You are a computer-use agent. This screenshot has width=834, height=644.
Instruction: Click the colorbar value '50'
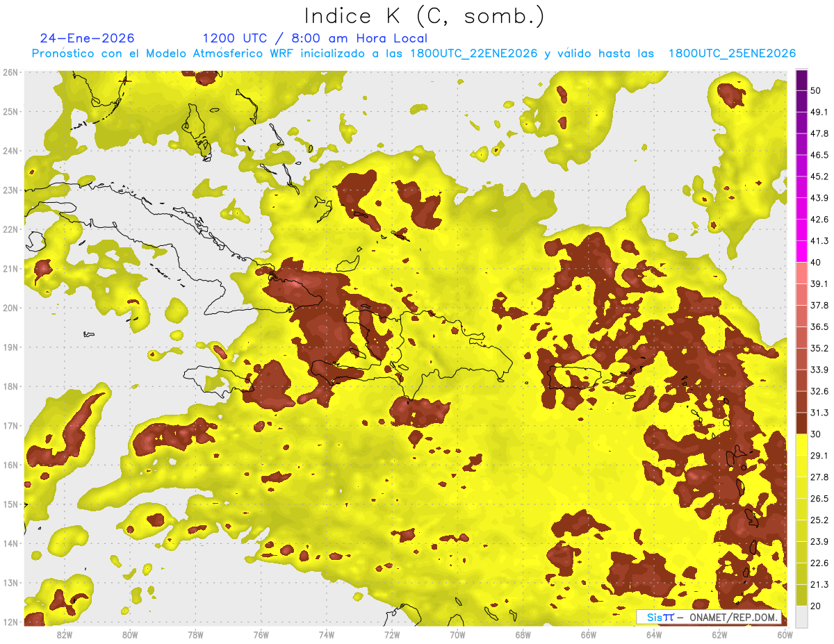(816, 90)
